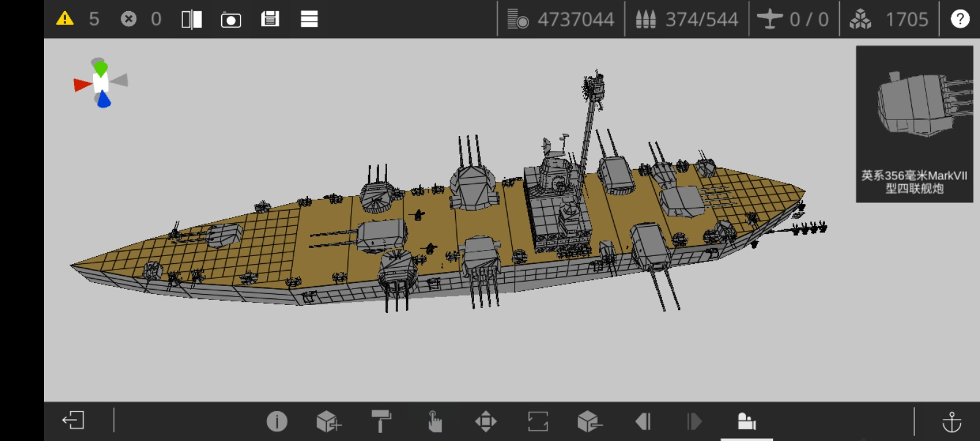This screenshot has height=441, width=980.
Task: Open the help question mark button
Action: [960, 19]
